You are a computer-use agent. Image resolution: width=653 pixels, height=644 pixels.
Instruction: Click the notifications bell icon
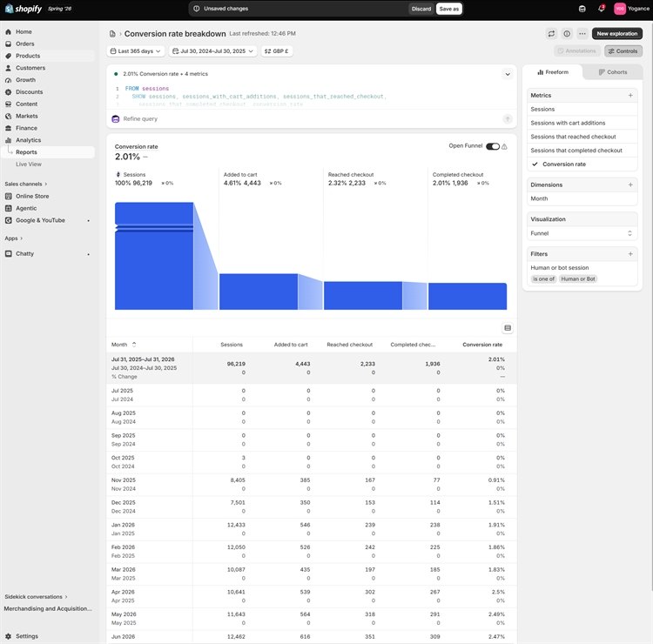[x=601, y=9]
